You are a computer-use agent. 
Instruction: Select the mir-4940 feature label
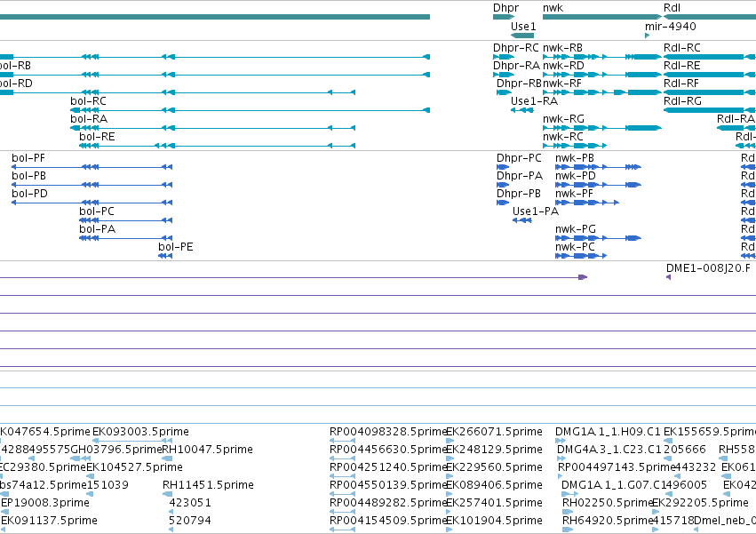click(x=670, y=26)
